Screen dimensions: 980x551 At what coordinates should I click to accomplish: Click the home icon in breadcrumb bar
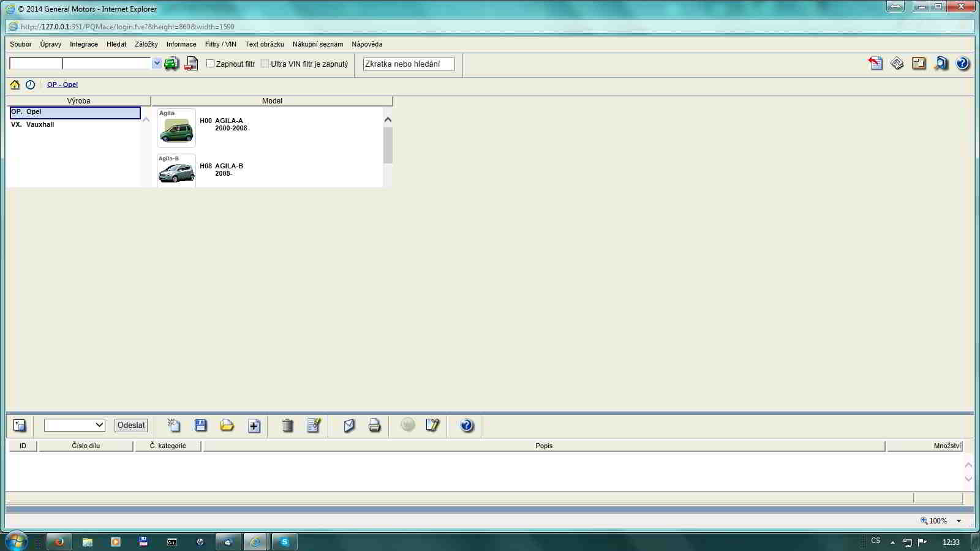15,84
